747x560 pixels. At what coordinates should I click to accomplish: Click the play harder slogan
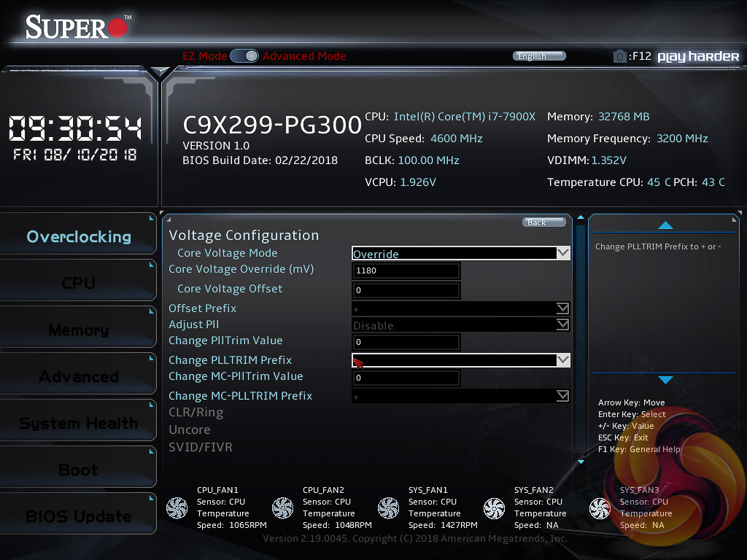(698, 57)
